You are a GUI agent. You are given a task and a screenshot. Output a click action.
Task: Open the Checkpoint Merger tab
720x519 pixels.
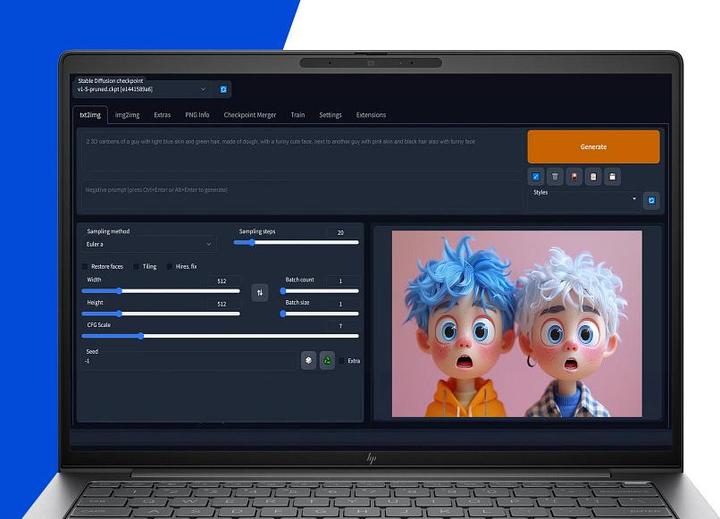[x=250, y=115]
